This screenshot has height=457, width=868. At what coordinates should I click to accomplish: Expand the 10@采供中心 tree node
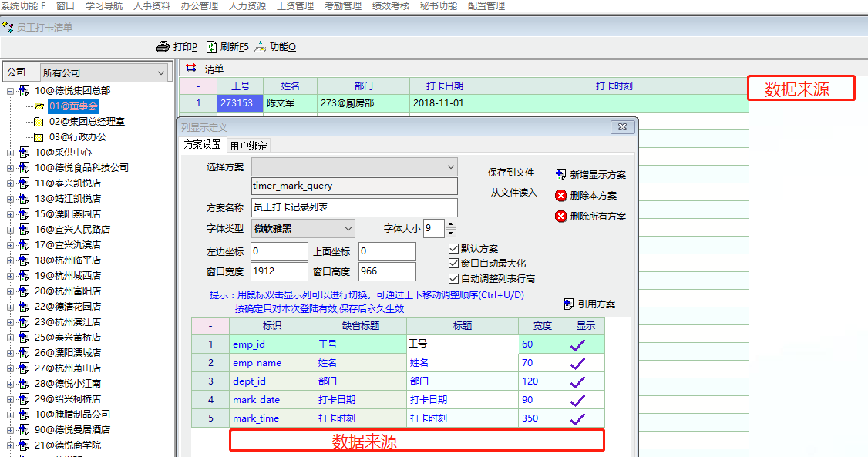point(11,153)
